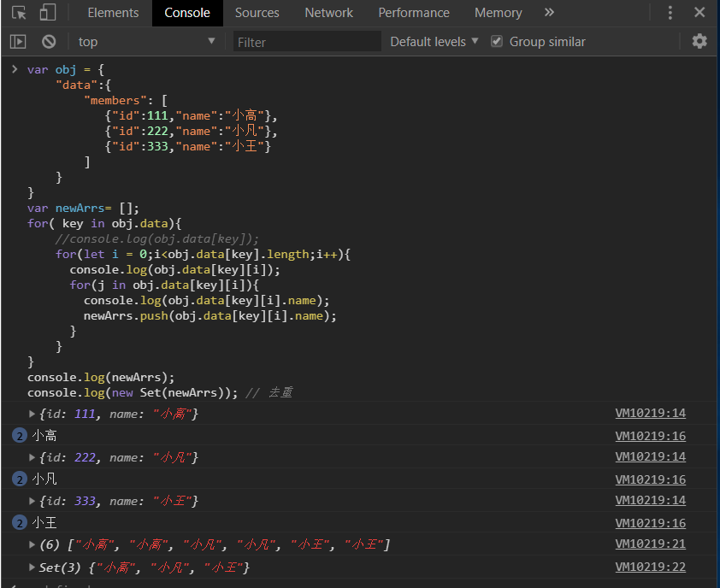The width and height of the screenshot is (720, 588).
Task: Expand the six-item array output
Action: point(32,544)
